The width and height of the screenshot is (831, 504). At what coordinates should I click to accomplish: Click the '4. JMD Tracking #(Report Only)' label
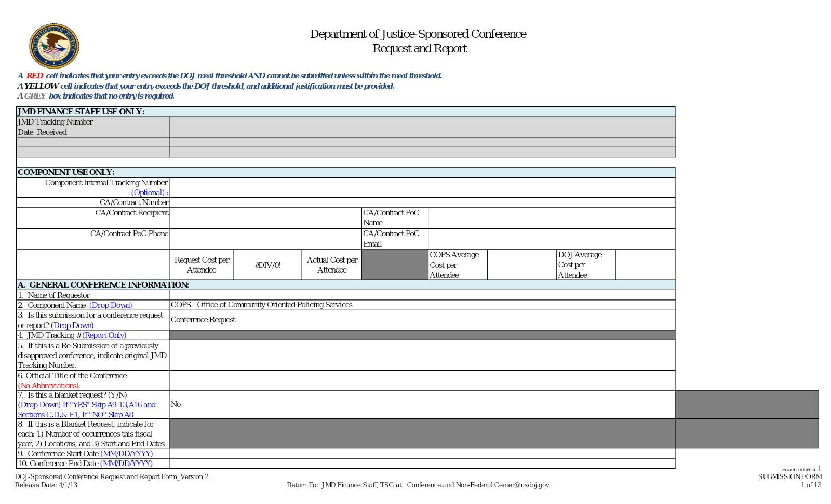tap(72, 335)
